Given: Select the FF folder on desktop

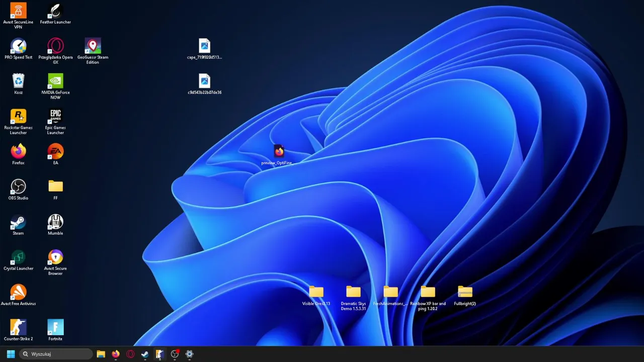Looking at the screenshot, I should pyautogui.click(x=55, y=190).
